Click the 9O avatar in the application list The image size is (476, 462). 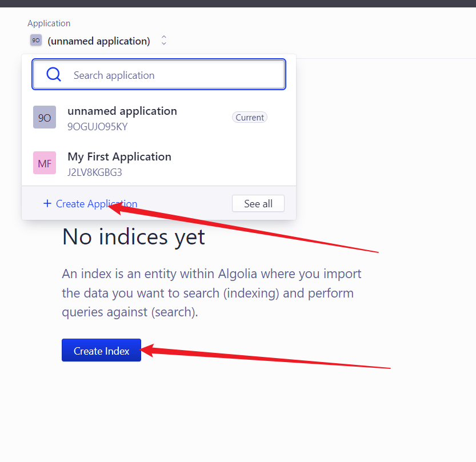(x=45, y=117)
